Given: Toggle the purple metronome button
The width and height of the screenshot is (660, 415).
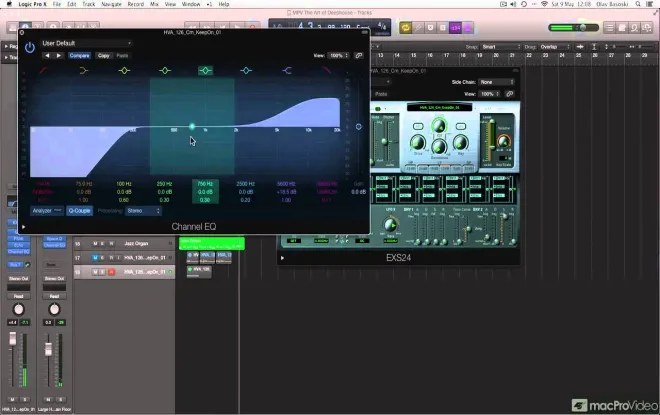Looking at the screenshot, I should click(467, 28).
